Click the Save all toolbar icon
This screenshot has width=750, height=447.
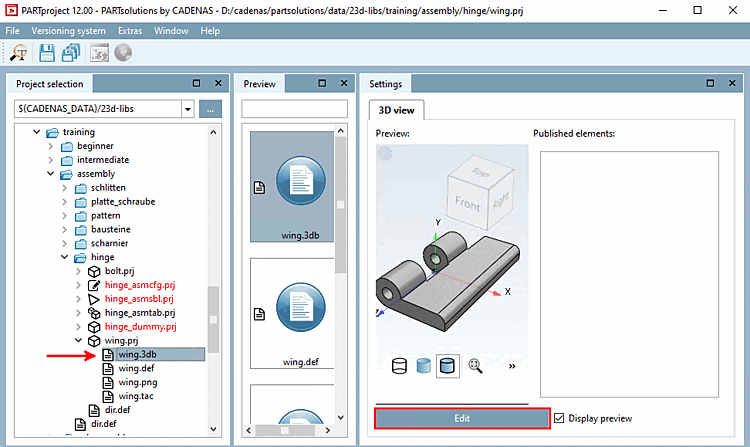coord(71,53)
